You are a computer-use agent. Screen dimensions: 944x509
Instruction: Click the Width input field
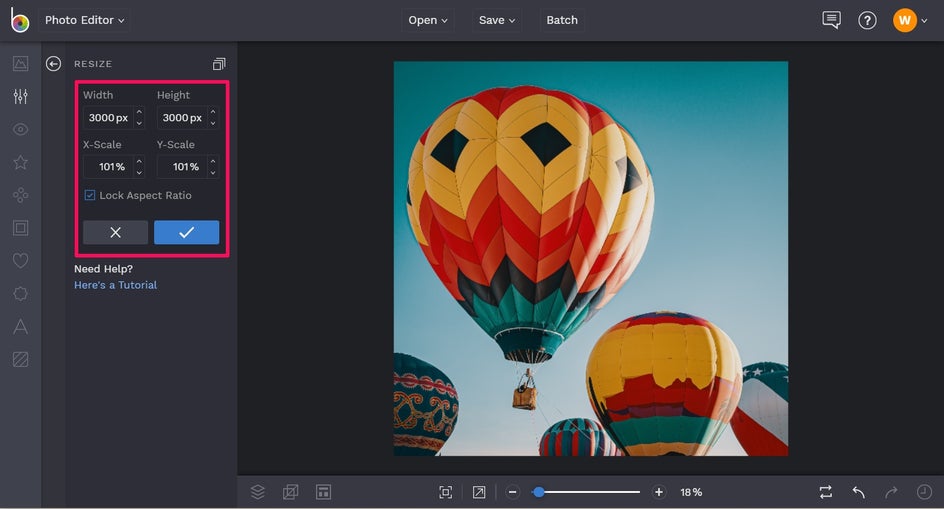pos(108,117)
